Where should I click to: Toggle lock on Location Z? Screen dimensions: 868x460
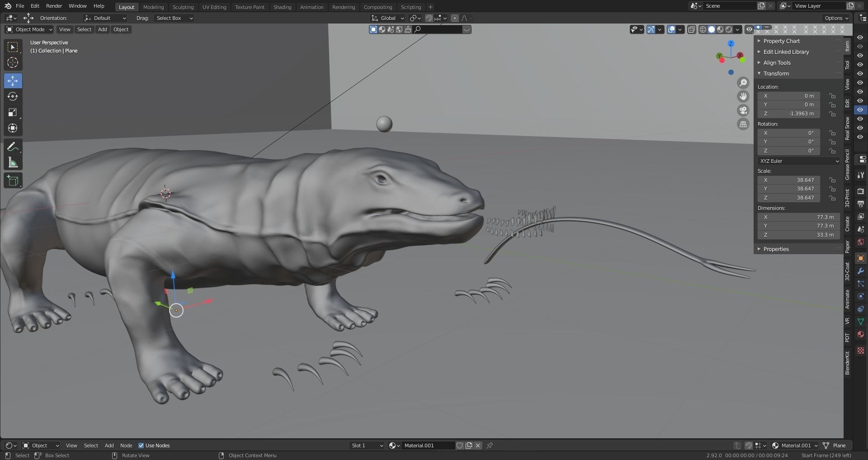coord(832,114)
